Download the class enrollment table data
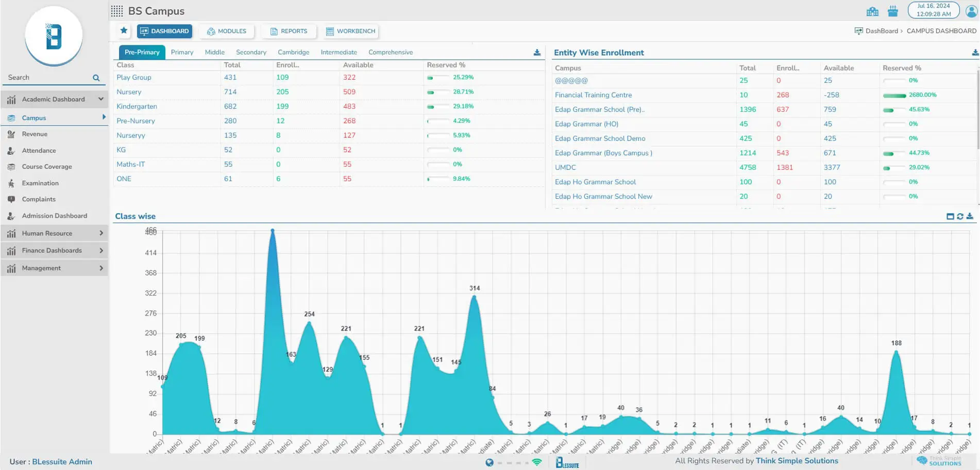The width and height of the screenshot is (980, 470). pyautogui.click(x=537, y=53)
